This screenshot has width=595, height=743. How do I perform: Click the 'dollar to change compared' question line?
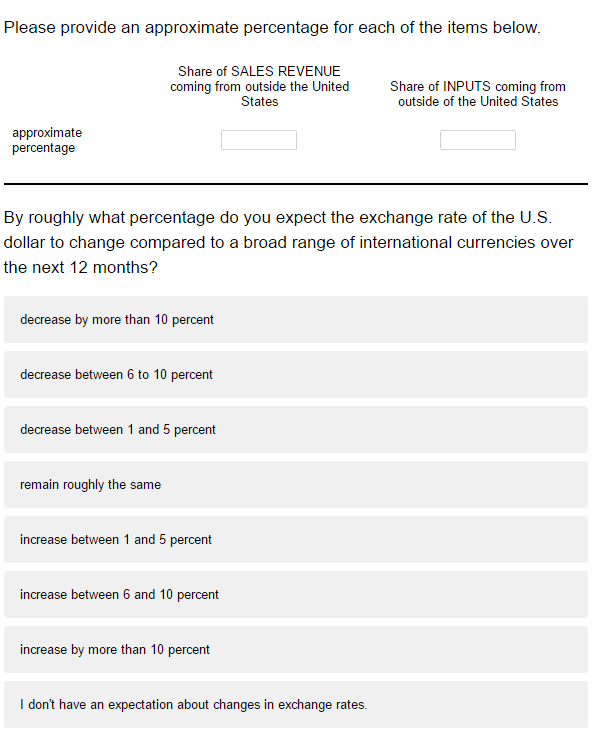click(x=288, y=243)
